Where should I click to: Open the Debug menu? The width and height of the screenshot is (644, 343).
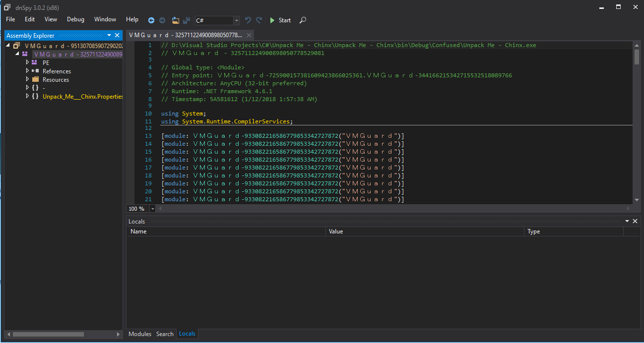click(x=75, y=19)
